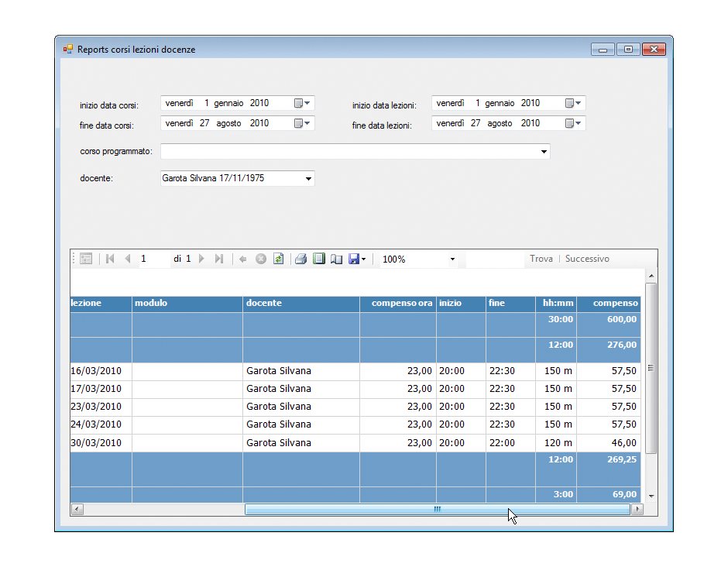Expand the docente dropdown

pyautogui.click(x=308, y=179)
